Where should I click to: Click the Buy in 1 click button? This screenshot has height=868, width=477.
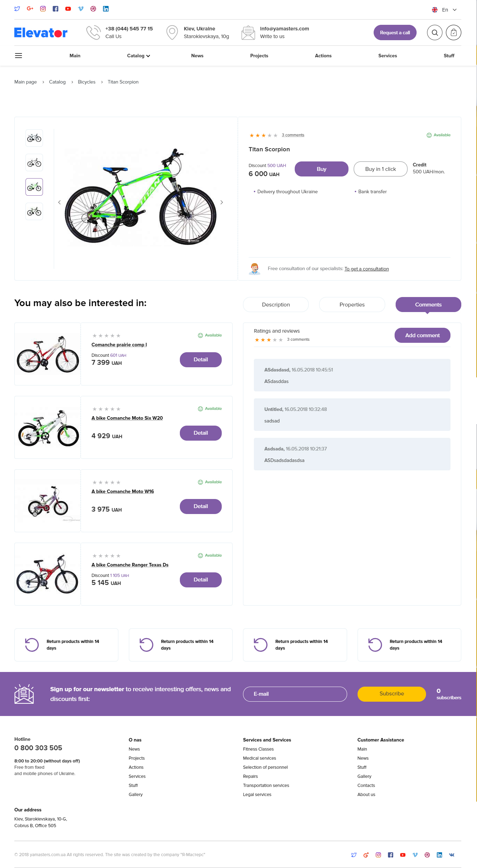381,169
